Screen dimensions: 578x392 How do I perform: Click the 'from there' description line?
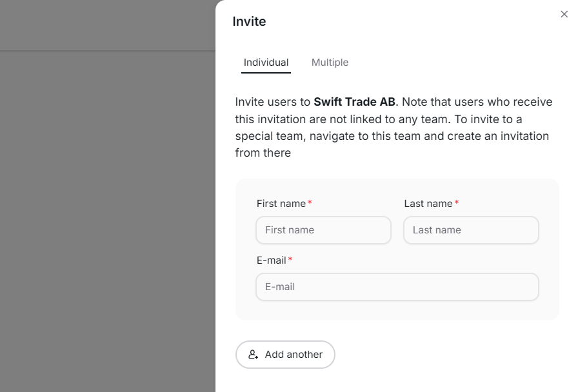(x=263, y=153)
